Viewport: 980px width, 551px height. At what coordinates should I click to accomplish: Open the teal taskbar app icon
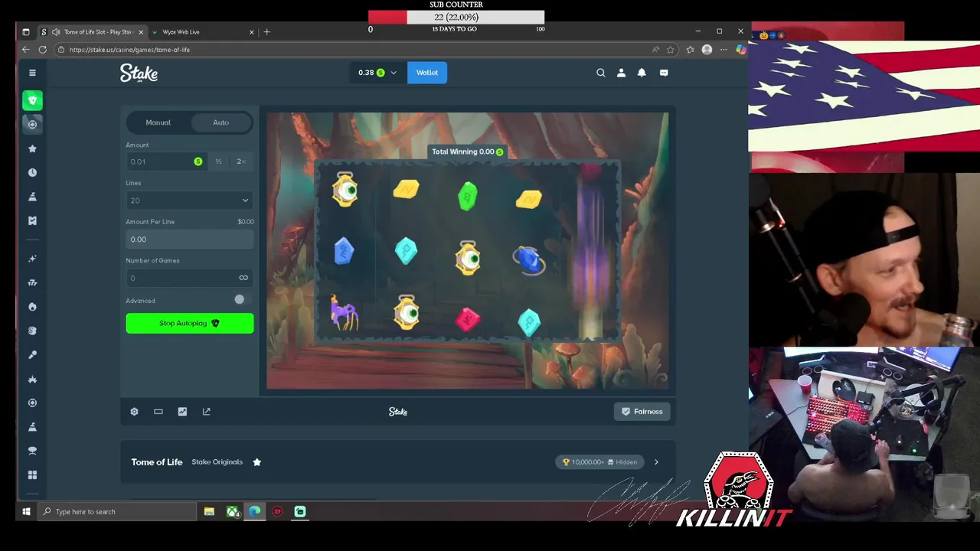[x=300, y=511]
